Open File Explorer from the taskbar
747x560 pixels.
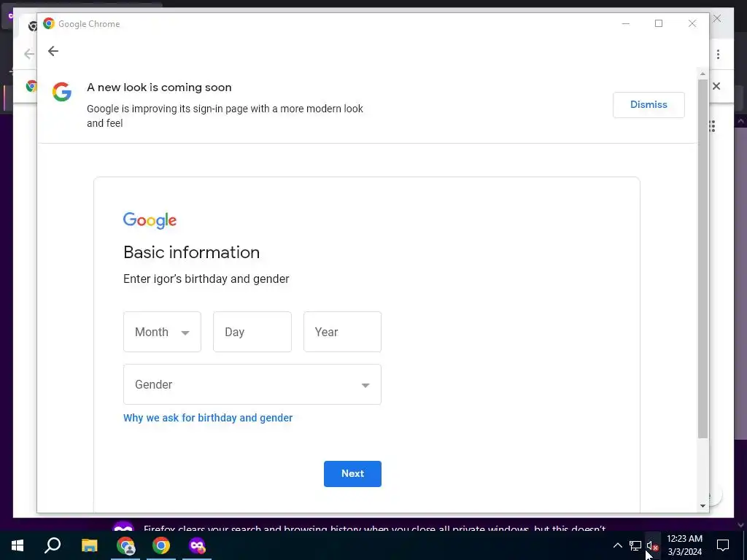coord(89,545)
